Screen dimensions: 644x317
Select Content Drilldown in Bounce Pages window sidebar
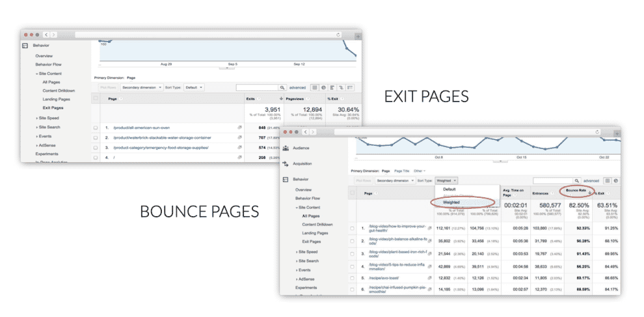coord(317,225)
